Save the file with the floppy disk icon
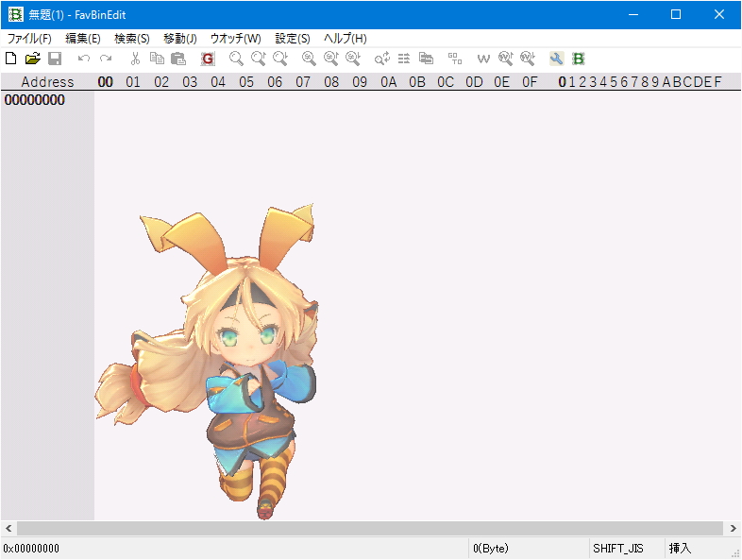The width and height of the screenshot is (742, 560). 55,59
